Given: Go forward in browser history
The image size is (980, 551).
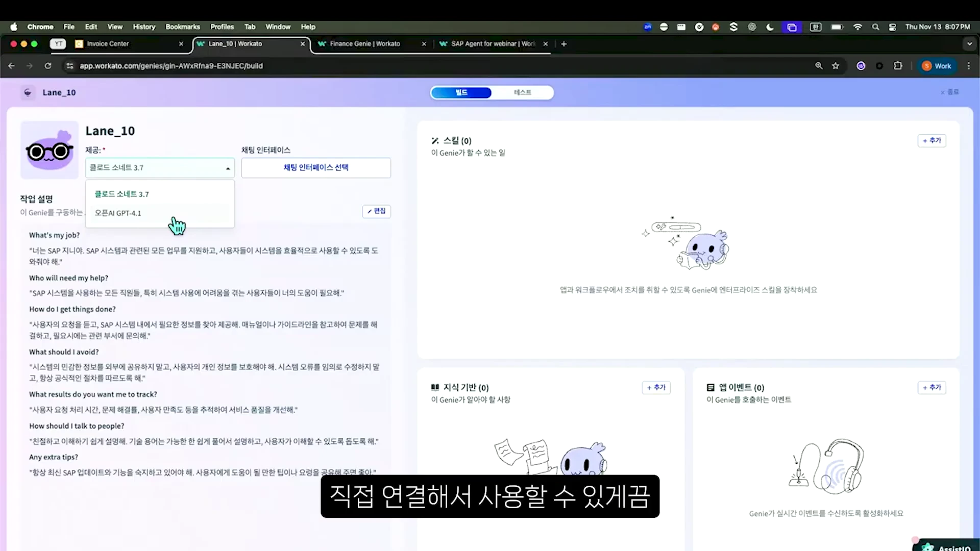Looking at the screenshot, I should pyautogui.click(x=29, y=66).
